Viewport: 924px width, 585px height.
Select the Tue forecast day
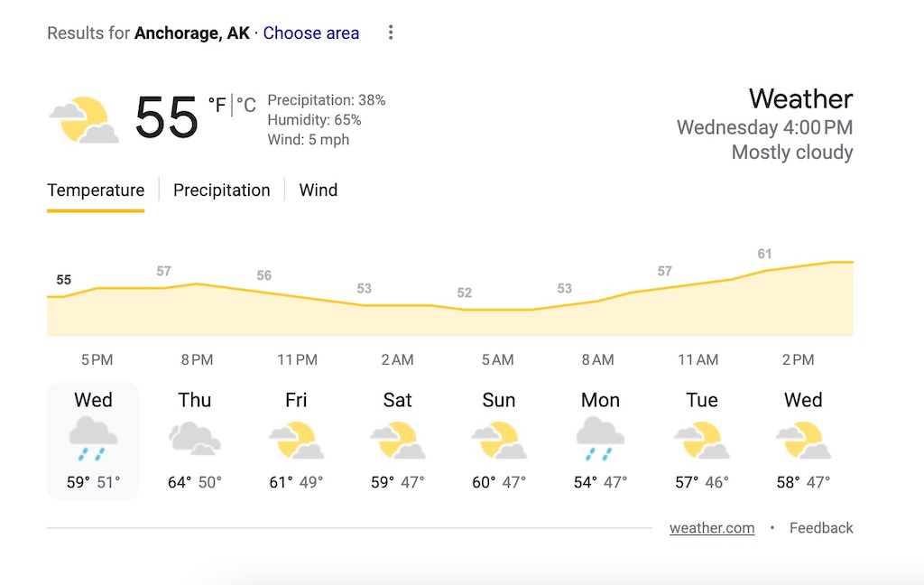pos(701,440)
